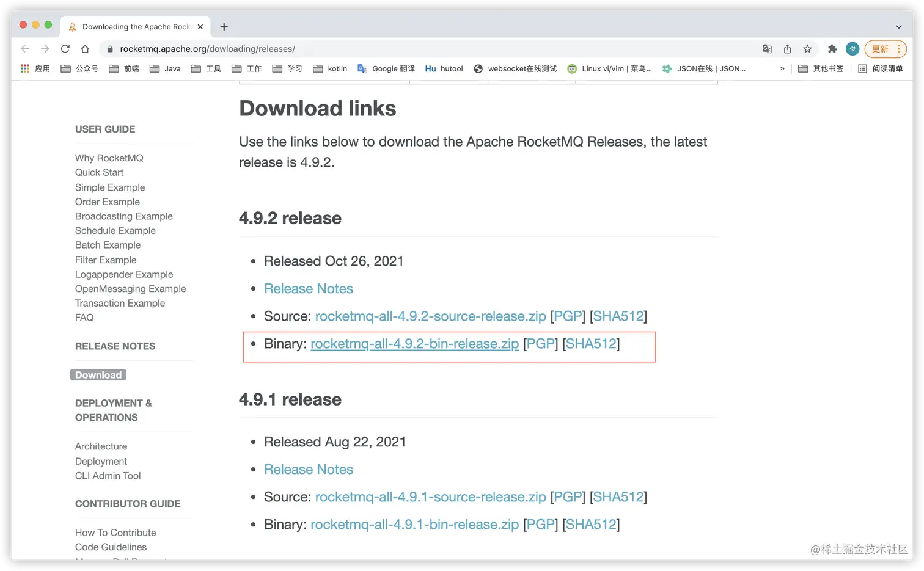The height and width of the screenshot is (571, 924).
Task: Open the 阅读清单 reading list
Action: pos(881,68)
